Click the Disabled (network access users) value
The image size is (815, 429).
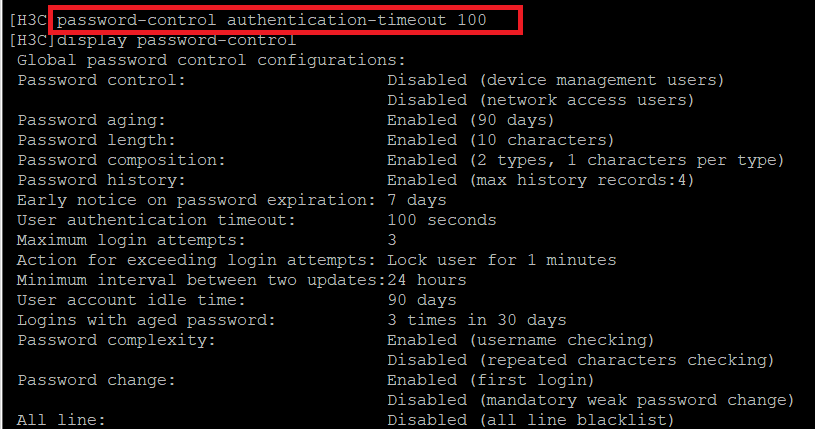(540, 100)
